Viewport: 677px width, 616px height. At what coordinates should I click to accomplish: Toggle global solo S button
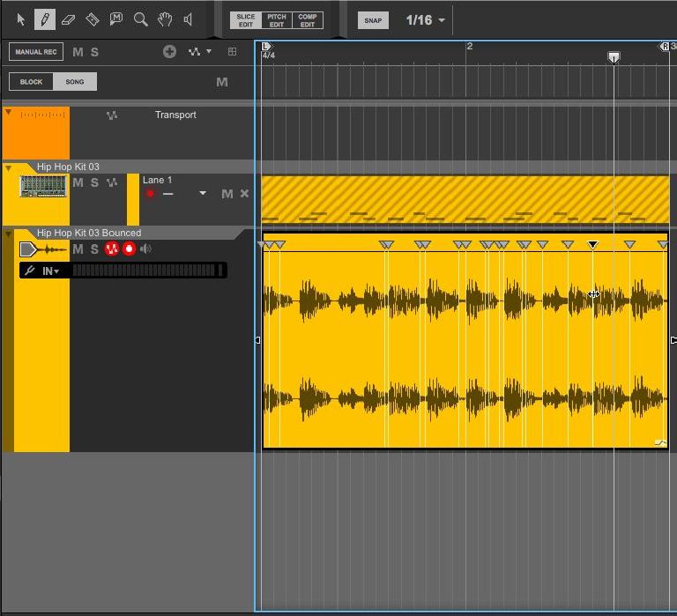[x=94, y=52]
